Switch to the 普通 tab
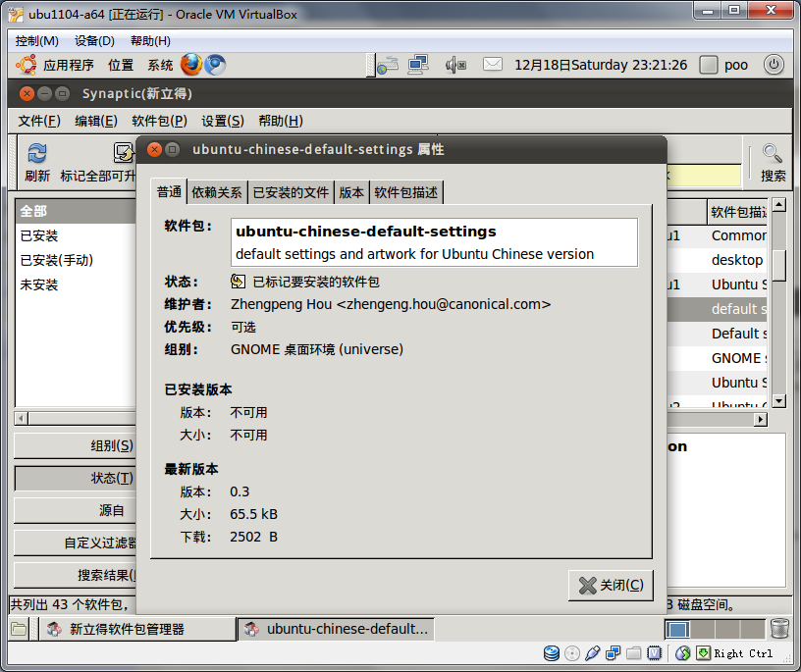The image size is (801, 672). tap(169, 192)
